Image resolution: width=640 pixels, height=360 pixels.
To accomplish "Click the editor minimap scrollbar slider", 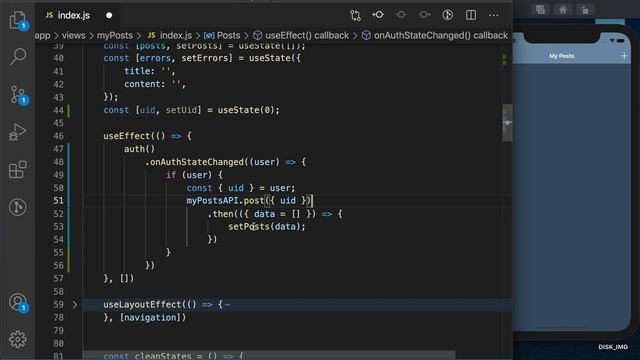I will (x=507, y=122).
